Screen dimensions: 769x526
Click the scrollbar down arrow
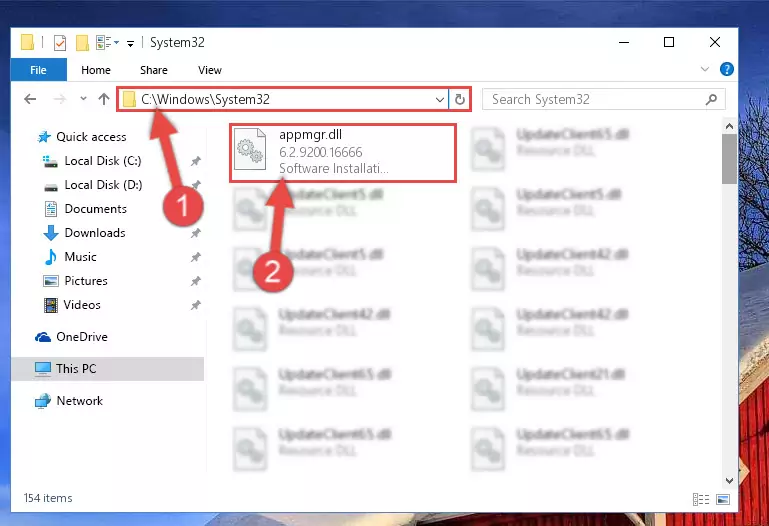[x=729, y=481]
